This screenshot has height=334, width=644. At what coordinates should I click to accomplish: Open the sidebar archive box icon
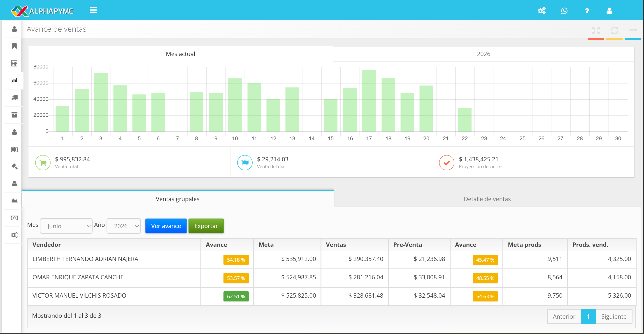coord(14,115)
